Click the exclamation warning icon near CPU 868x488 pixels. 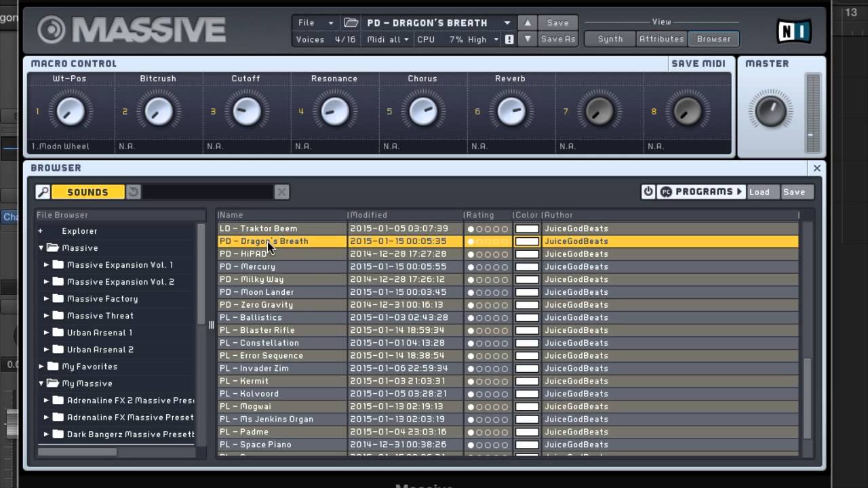click(x=509, y=39)
